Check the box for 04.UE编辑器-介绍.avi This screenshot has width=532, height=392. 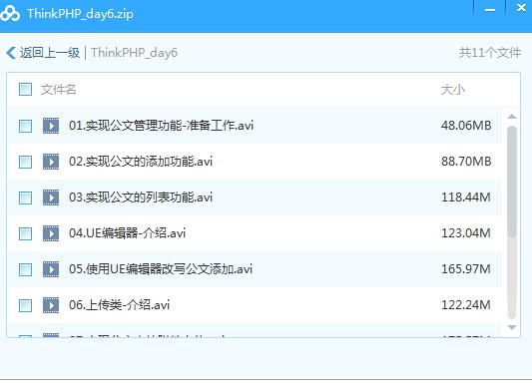pos(25,233)
